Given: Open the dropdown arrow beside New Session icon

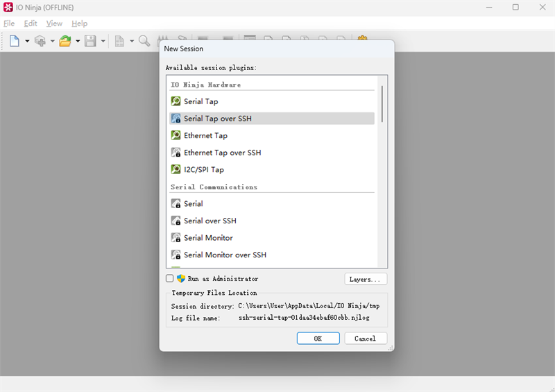Looking at the screenshot, I should [x=27, y=42].
